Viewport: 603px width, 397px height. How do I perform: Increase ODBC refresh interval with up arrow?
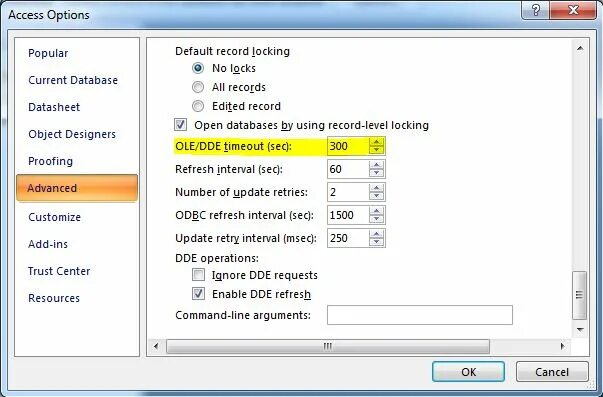pyautogui.click(x=376, y=211)
